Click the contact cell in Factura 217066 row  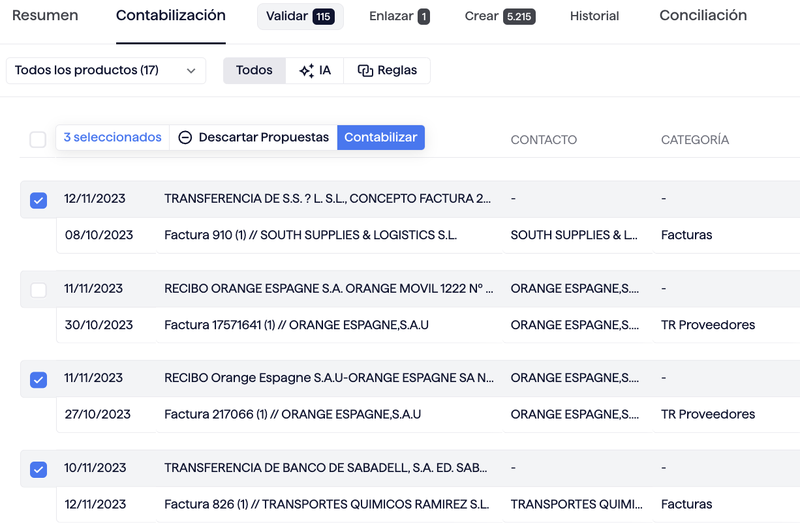click(x=575, y=415)
